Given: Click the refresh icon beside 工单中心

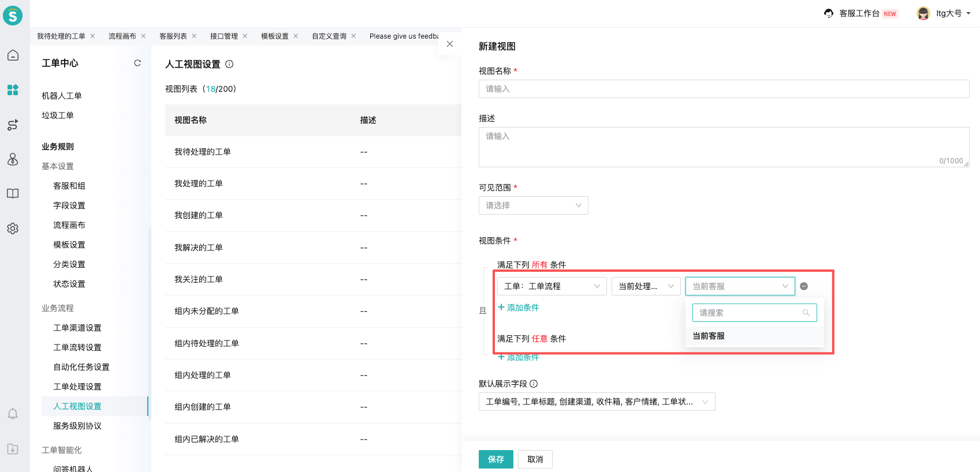Looking at the screenshot, I should coord(137,63).
